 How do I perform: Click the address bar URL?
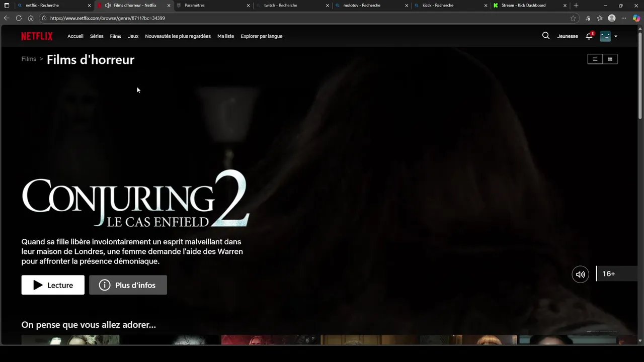[108, 18]
